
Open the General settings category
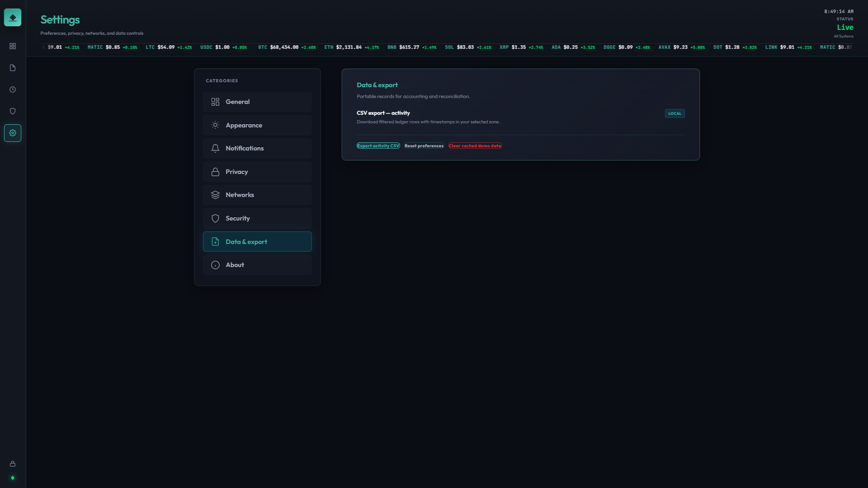point(257,102)
